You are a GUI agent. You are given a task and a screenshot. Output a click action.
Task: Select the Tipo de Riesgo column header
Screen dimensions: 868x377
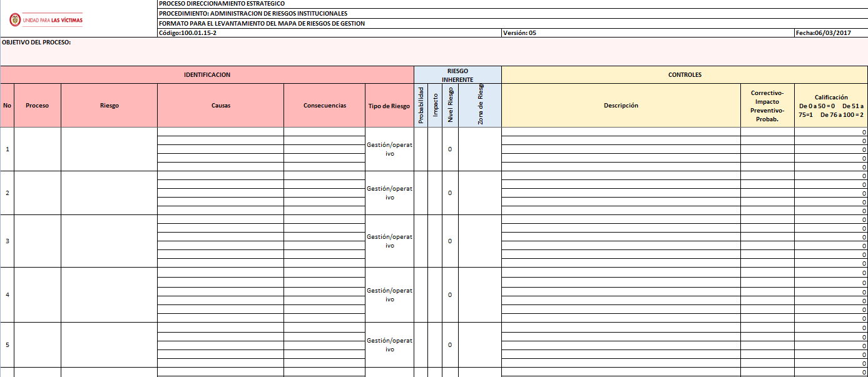point(389,106)
